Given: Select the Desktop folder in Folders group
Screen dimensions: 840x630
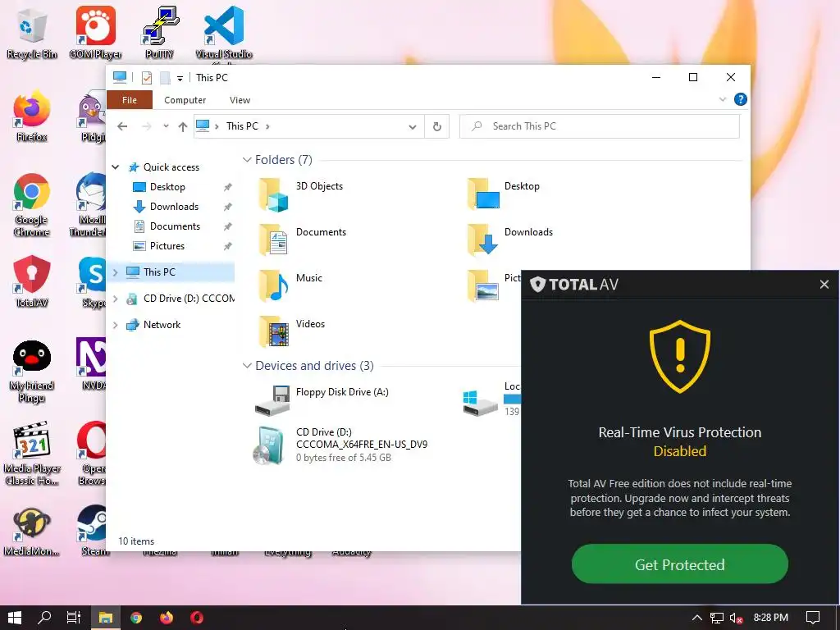Looking at the screenshot, I should pyautogui.click(x=504, y=194).
